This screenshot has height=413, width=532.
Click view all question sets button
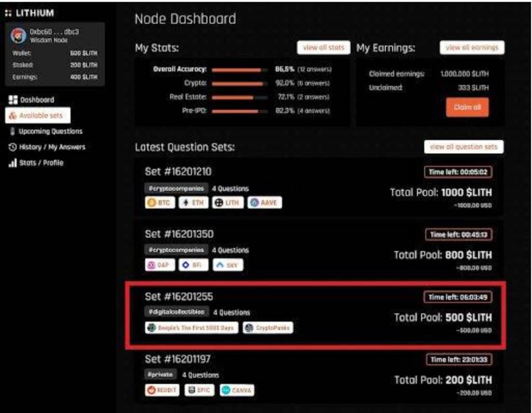[464, 146]
